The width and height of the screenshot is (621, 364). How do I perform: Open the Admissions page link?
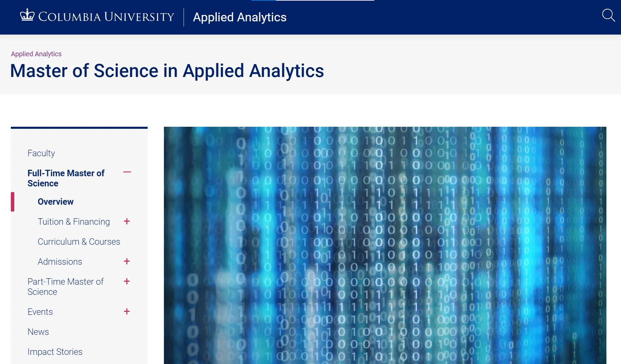point(60,262)
